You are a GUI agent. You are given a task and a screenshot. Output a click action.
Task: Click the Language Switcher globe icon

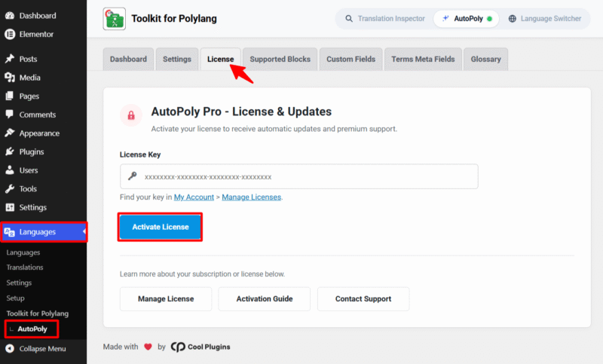(513, 18)
